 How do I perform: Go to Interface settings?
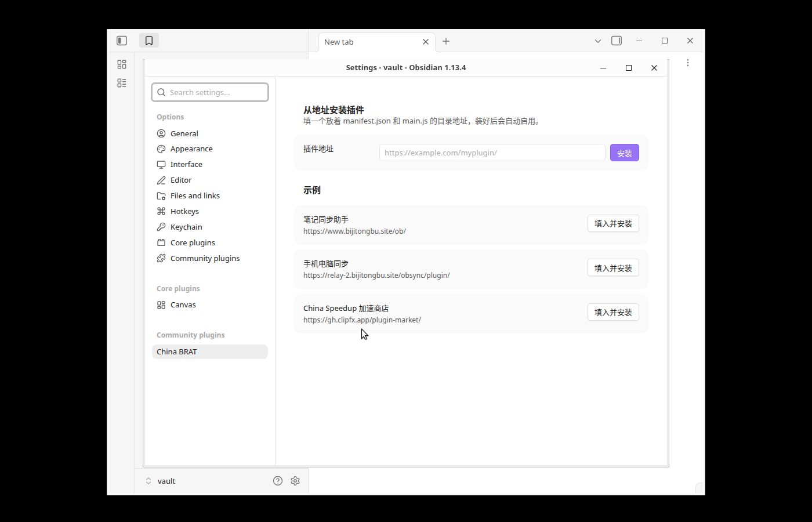click(x=210, y=165)
